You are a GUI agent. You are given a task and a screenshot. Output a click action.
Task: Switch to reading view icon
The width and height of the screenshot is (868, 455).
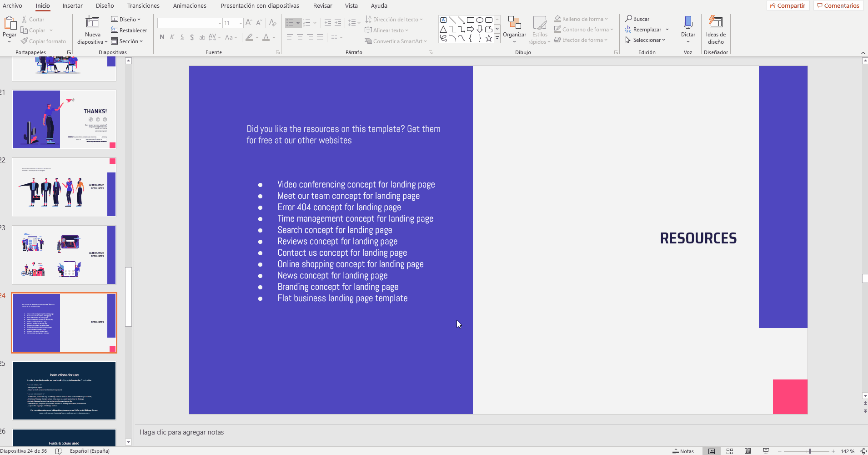[x=748, y=451]
